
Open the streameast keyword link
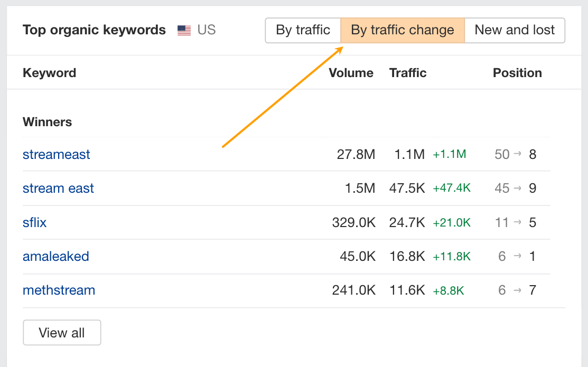click(57, 154)
